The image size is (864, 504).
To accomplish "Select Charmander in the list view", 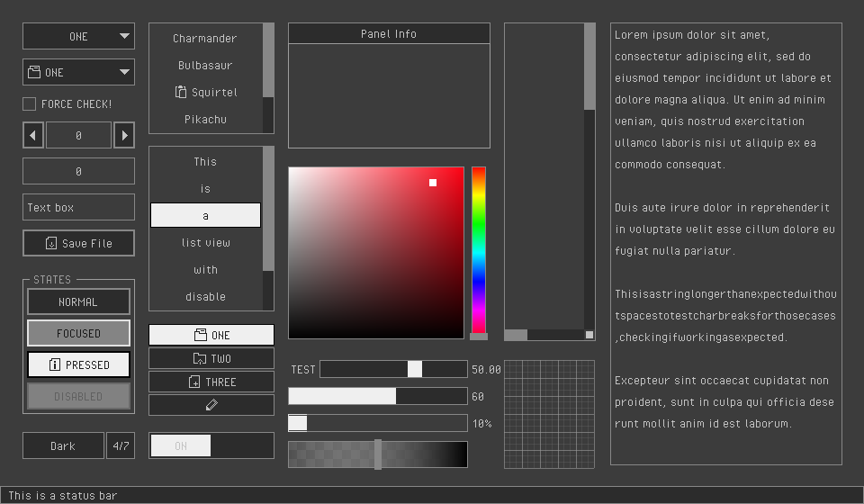I will pyautogui.click(x=205, y=39).
